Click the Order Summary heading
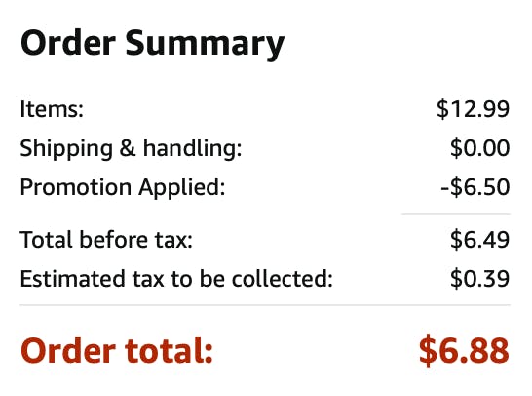Viewport: 532px width, 396px height. coord(152,44)
